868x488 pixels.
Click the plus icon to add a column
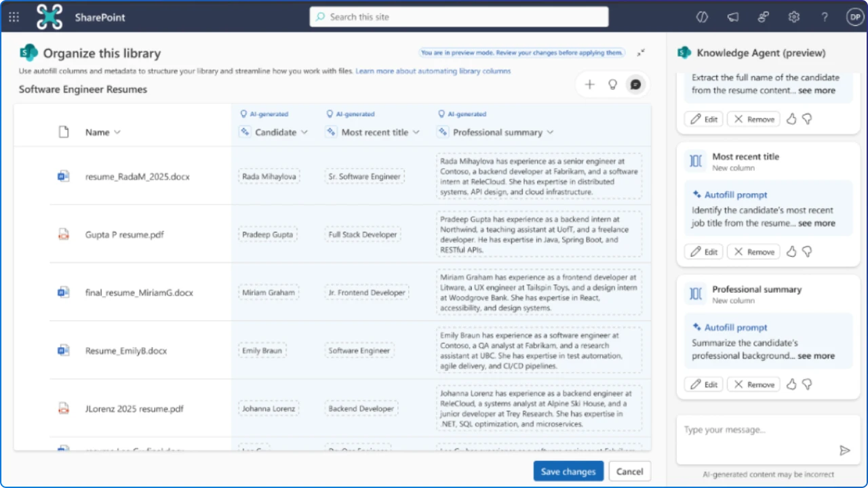589,84
